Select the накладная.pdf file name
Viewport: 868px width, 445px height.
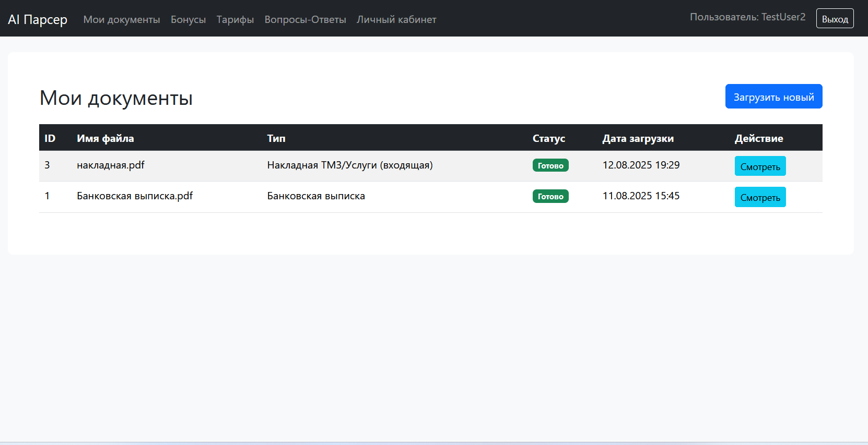tap(111, 165)
